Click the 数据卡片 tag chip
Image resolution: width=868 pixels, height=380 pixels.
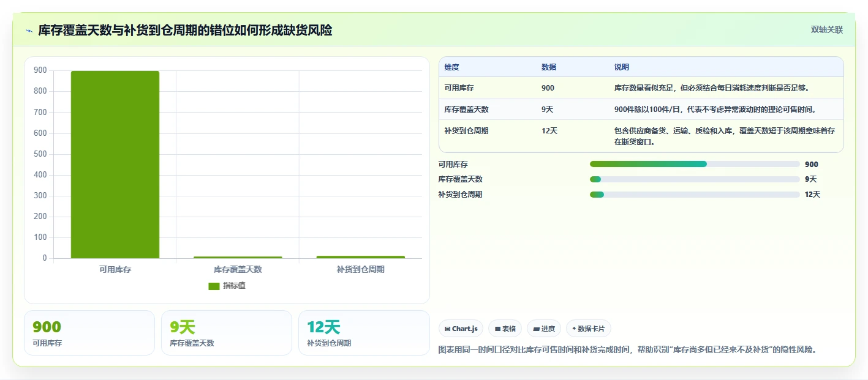click(589, 329)
